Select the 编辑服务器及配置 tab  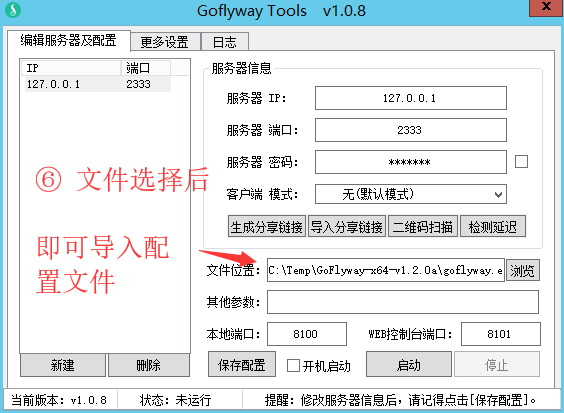tap(68, 40)
